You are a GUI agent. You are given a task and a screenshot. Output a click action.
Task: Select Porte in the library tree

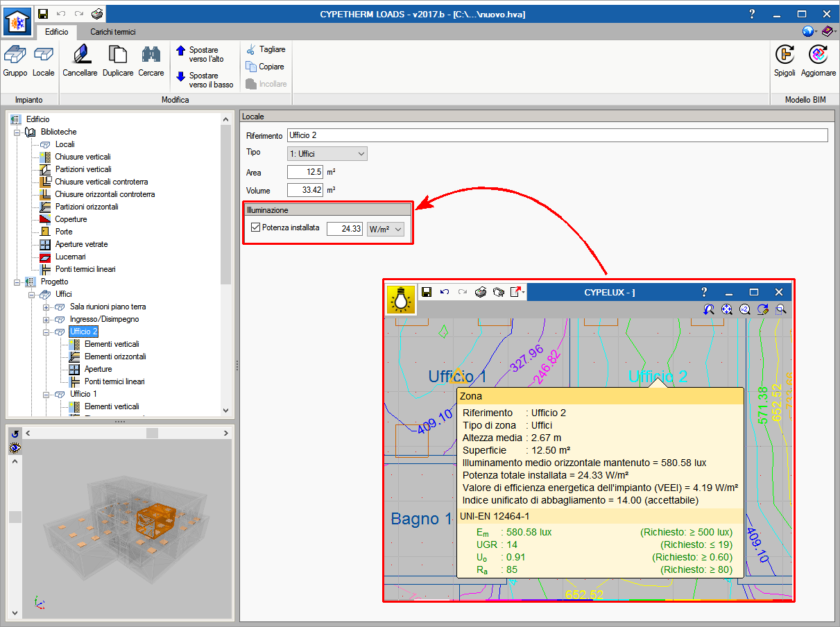coord(64,232)
